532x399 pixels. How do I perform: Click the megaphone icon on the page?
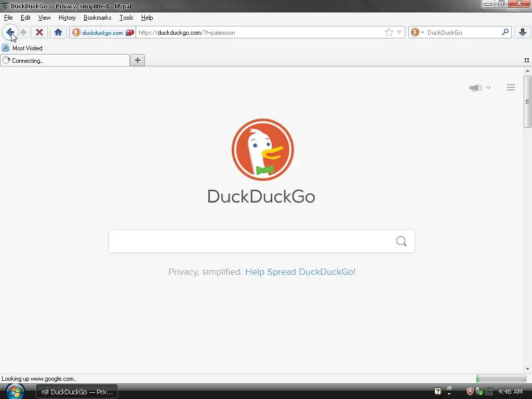pyautogui.click(x=476, y=88)
